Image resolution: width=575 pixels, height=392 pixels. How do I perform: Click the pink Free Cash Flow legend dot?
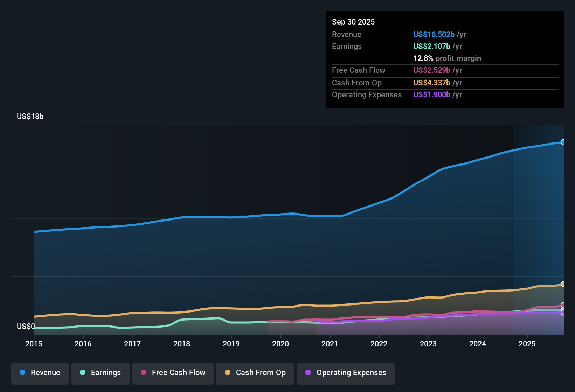pos(143,373)
